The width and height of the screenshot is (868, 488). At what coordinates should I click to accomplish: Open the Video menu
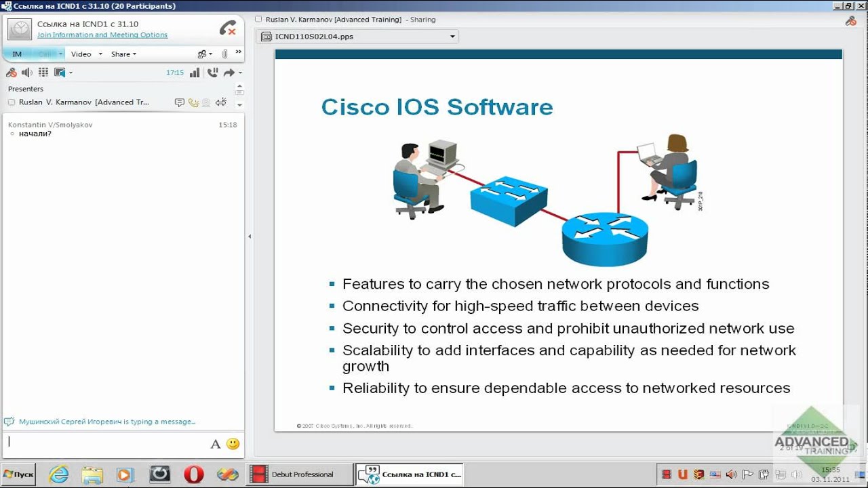[81, 54]
